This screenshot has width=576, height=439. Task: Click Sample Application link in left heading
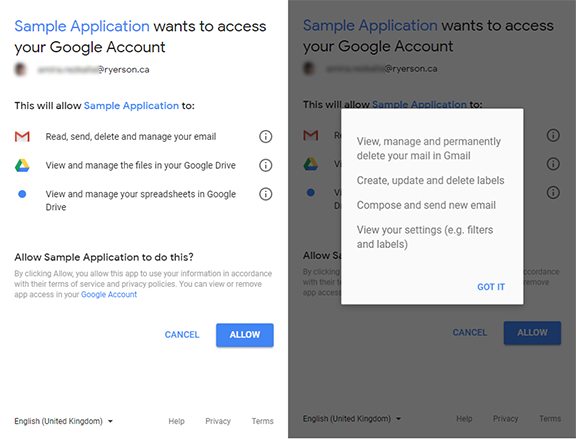[82, 26]
